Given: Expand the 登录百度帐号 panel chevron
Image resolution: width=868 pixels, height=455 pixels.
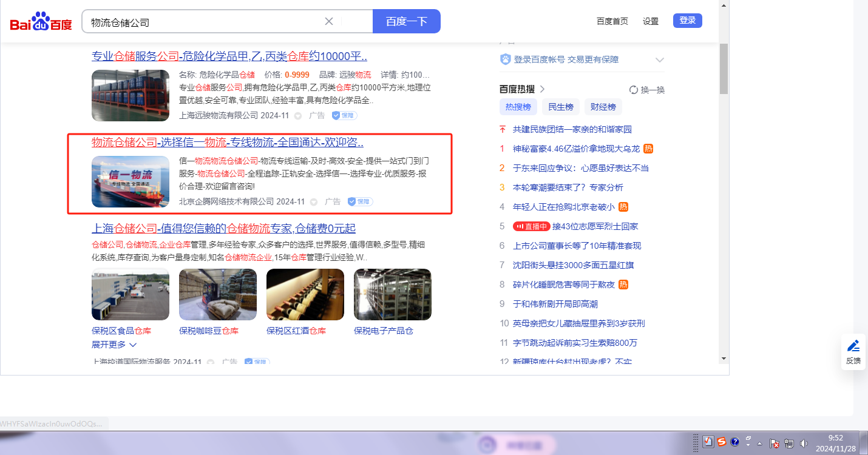Looking at the screenshot, I should pos(660,60).
